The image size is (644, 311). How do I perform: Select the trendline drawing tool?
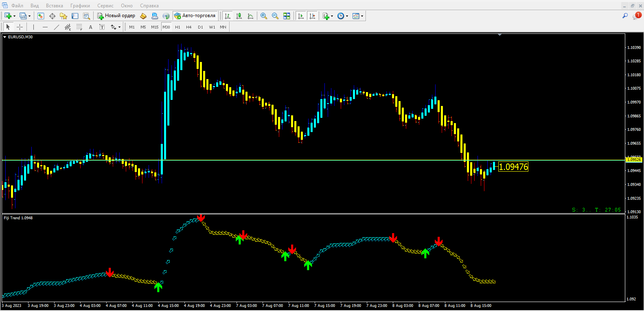pos(56,27)
